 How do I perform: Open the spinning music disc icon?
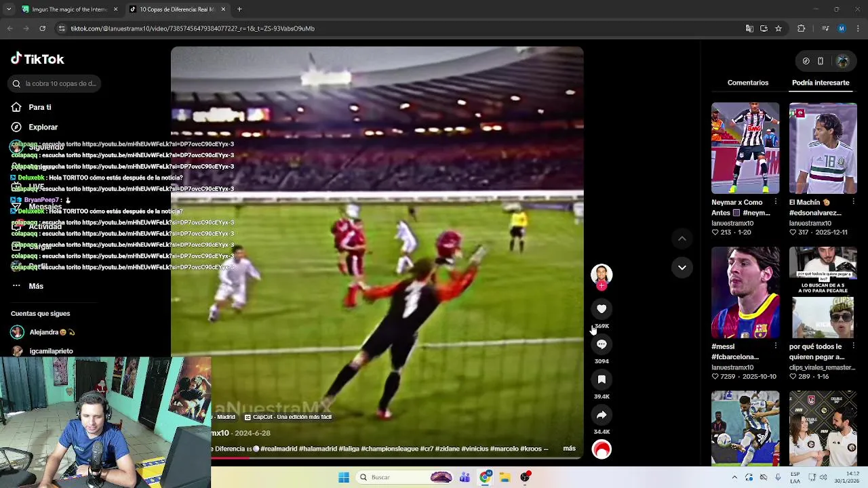[x=601, y=449]
